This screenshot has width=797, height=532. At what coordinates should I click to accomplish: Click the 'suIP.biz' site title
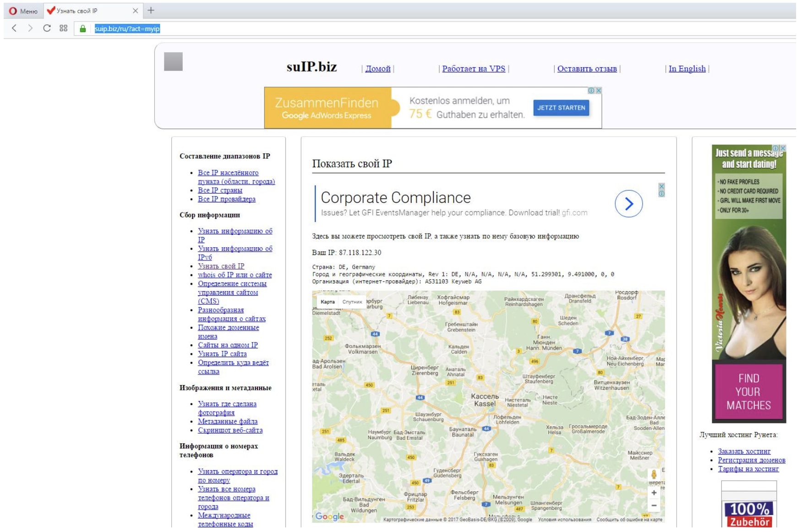tap(311, 67)
